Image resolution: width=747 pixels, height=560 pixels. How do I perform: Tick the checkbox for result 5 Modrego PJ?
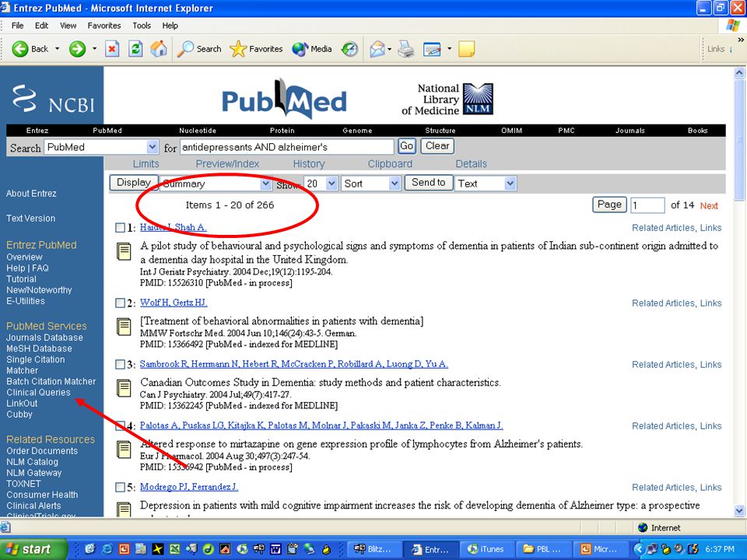pyautogui.click(x=120, y=487)
